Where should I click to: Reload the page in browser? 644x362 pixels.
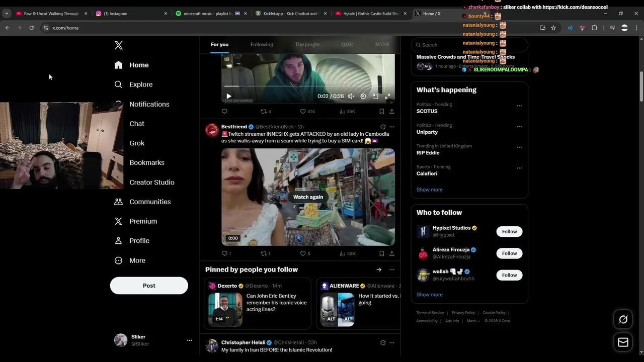click(31, 28)
